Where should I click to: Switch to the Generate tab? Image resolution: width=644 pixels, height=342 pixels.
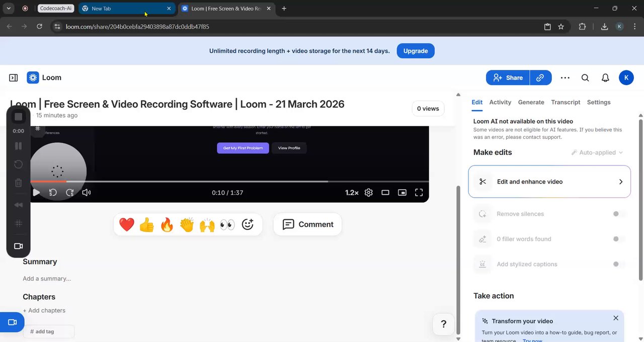(x=531, y=102)
